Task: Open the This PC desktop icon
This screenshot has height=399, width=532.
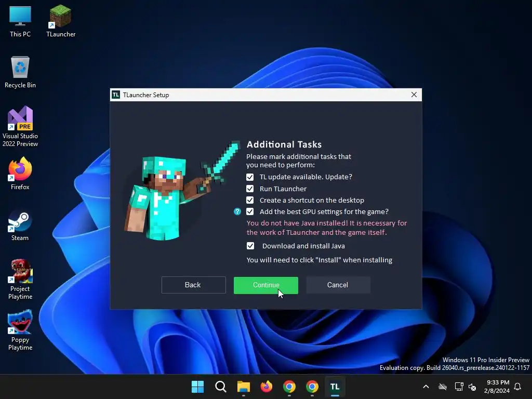Action: [x=20, y=21]
